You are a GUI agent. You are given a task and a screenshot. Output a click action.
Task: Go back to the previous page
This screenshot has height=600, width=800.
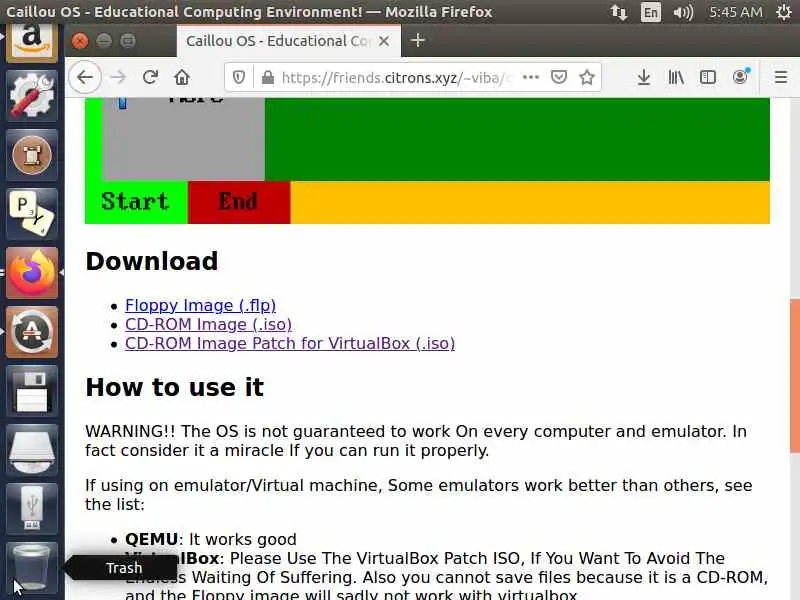pos(85,78)
